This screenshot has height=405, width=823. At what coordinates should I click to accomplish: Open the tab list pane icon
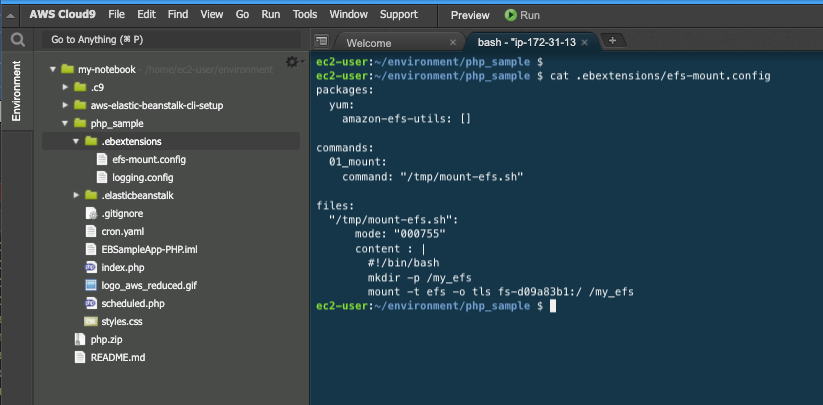click(321, 40)
